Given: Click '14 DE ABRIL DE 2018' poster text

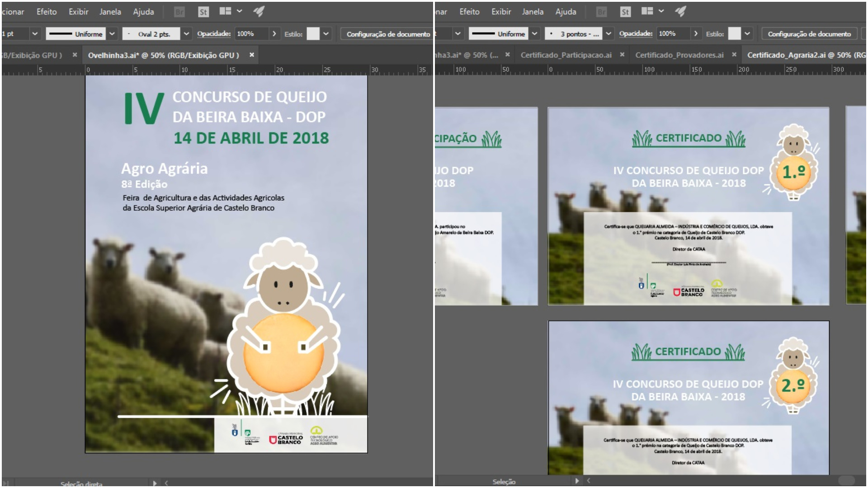Looking at the screenshot, I should (x=251, y=138).
